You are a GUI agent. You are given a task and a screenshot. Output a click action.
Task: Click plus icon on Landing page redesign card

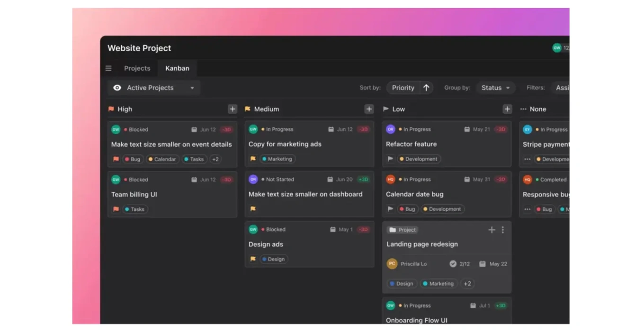492,230
